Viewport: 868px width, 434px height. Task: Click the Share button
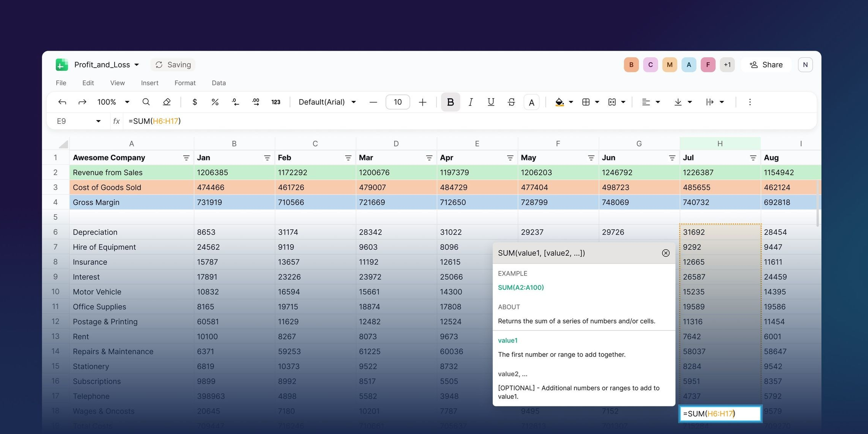tap(766, 65)
